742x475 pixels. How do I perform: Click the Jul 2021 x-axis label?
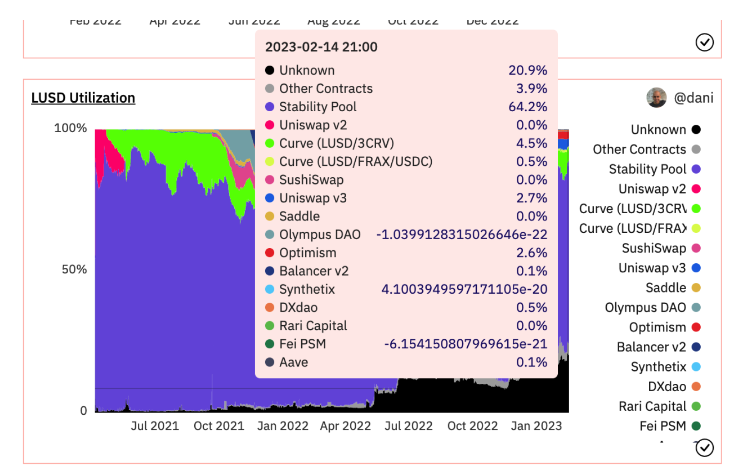[x=155, y=426]
